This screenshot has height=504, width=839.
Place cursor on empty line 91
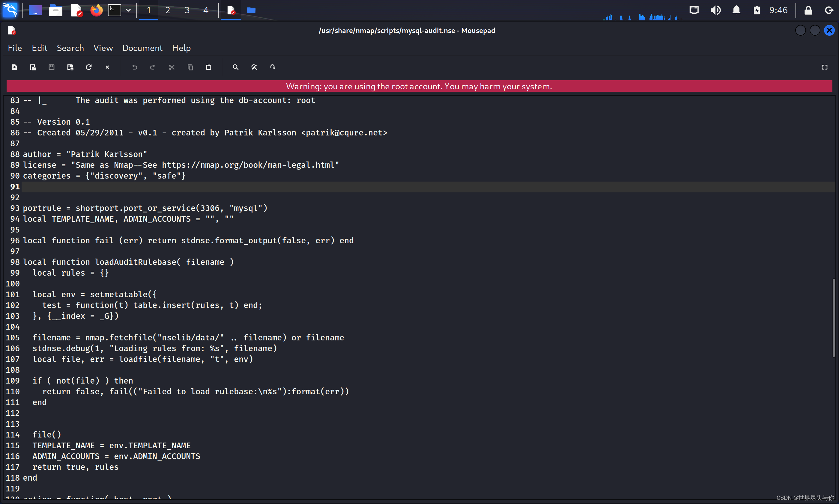428,186
